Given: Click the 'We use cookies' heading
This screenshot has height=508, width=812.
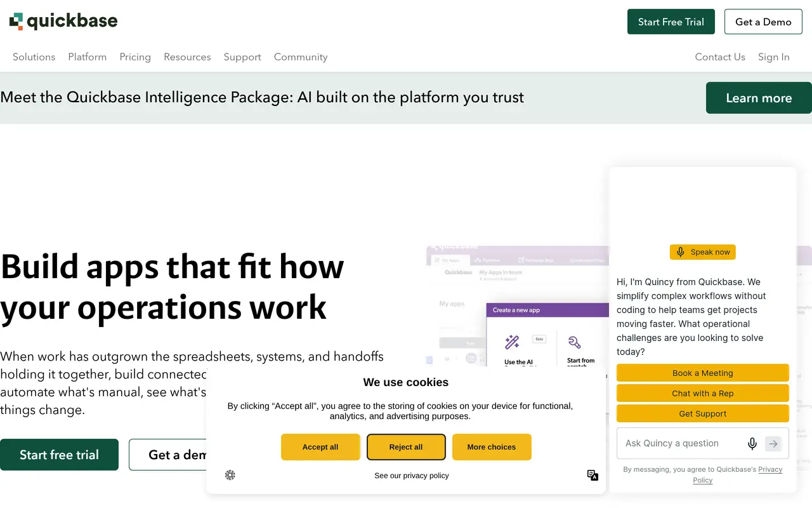Looking at the screenshot, I should (x=406, y=382).
